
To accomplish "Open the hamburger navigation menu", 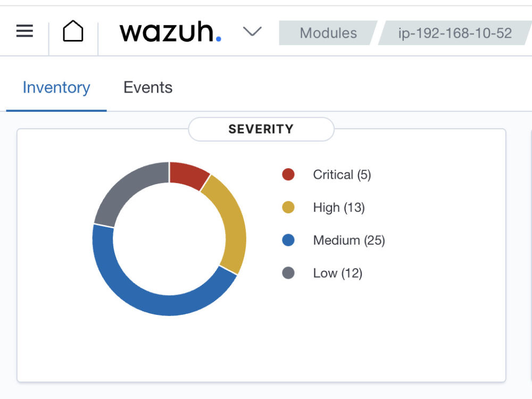I will coord(24,31).
